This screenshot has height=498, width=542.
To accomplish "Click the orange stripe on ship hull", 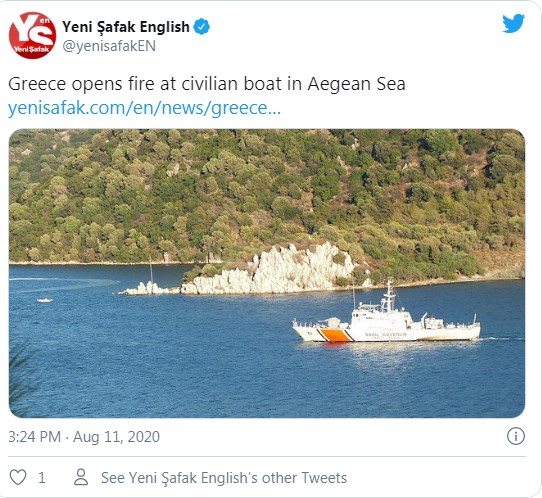I will click(334, 335).
